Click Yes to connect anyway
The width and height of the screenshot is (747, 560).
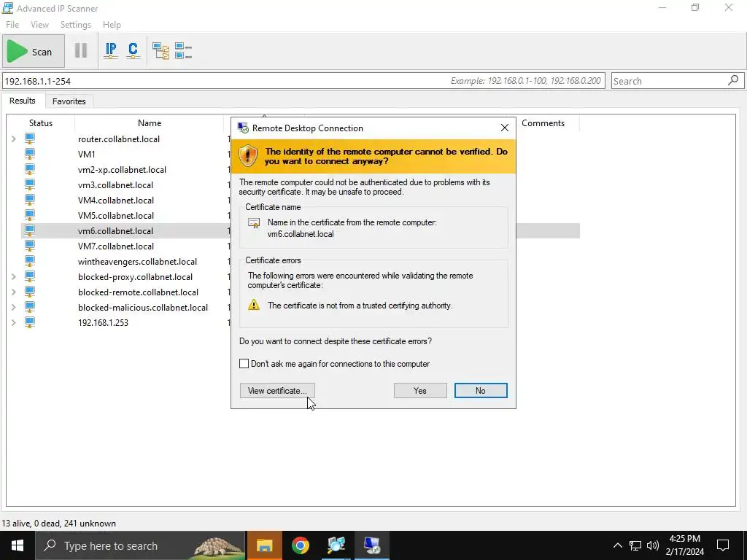[x=420, y=391]
